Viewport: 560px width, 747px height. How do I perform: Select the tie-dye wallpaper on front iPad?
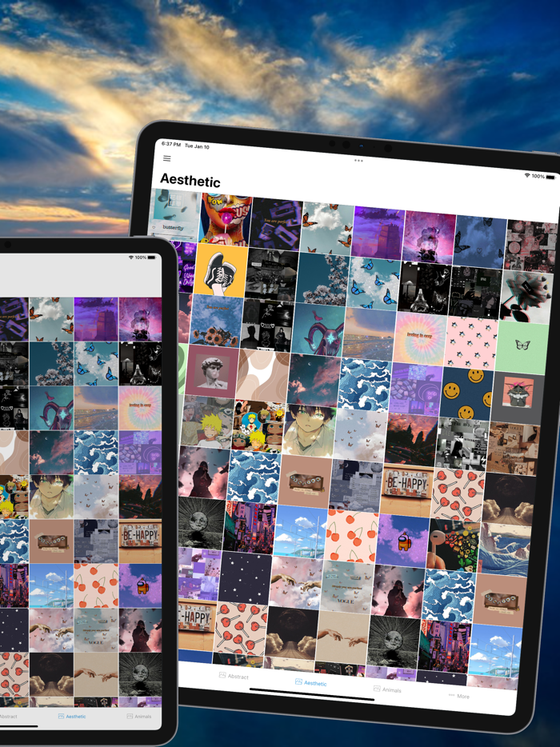tap(140, 408)
